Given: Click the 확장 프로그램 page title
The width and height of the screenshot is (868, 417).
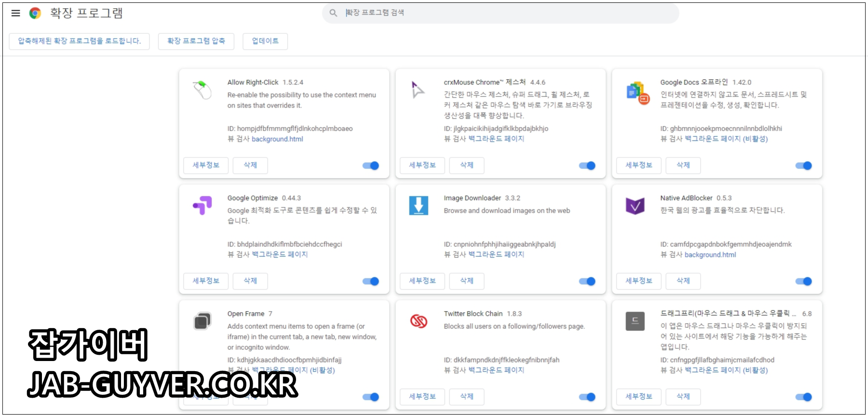Looking at the screenshot, I should click(86, 13).
